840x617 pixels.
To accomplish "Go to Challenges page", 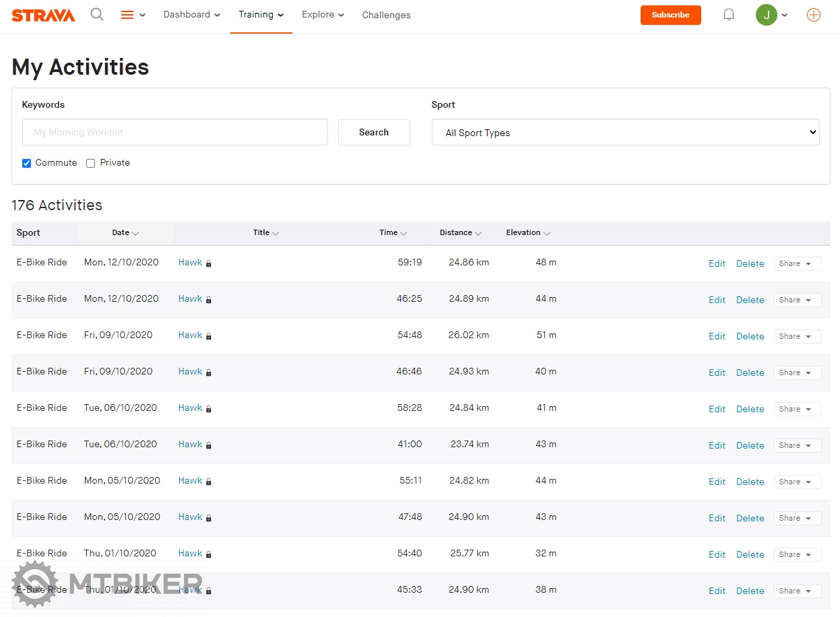I will (x=386, y=15).
